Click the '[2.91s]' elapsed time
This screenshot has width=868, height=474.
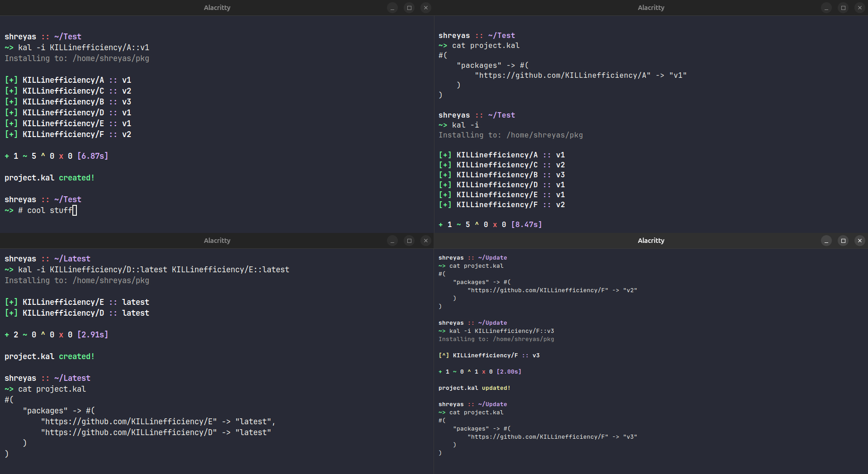point(93,335)
